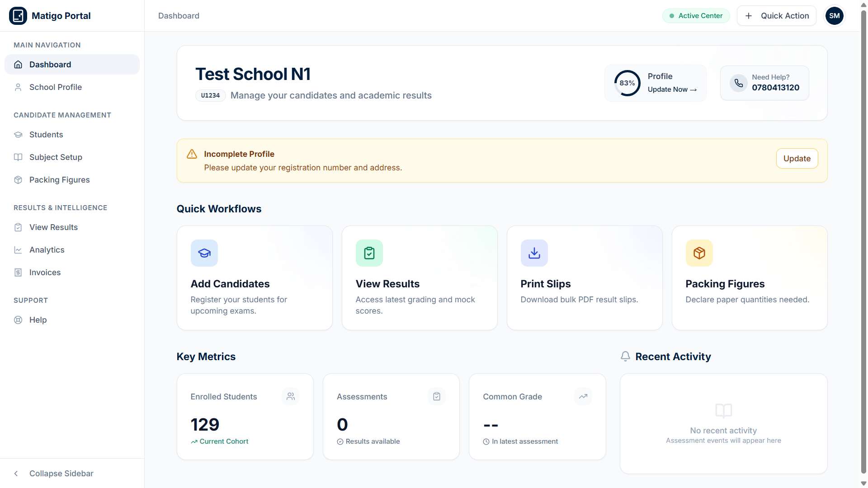This screenshot has height=488, width=868.
Task: Click the open book icon in Recent Activity
Action: click(x=724, y=411)
